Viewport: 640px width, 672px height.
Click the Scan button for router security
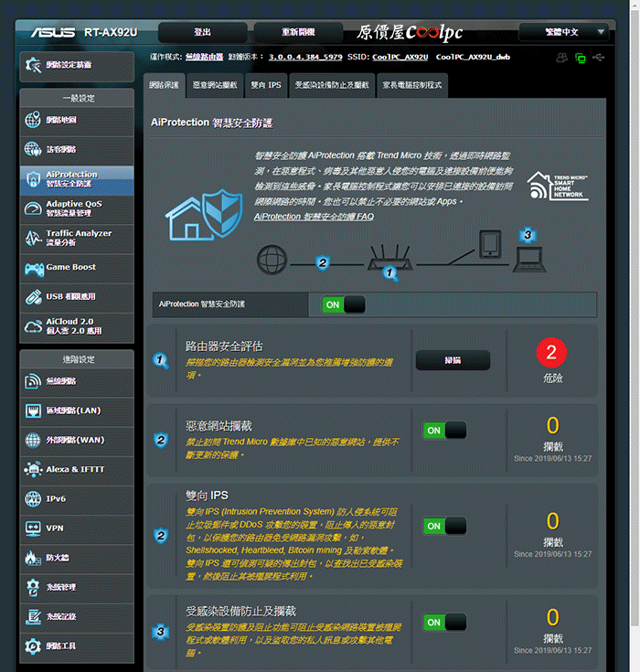click(x=453, y=360)
